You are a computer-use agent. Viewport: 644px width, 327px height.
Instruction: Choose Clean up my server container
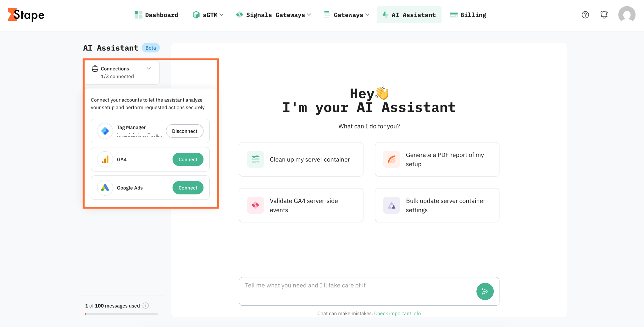[x=301, y=159]
